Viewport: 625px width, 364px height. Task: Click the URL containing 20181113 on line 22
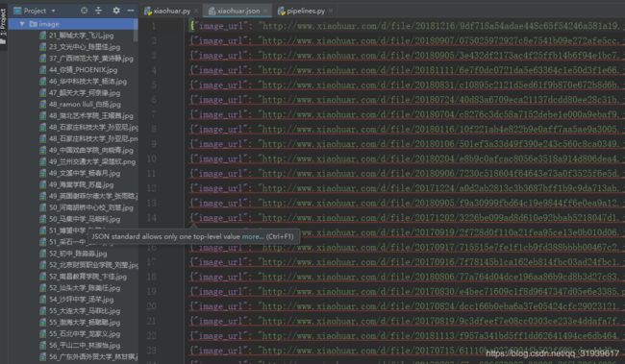[439, 336]
